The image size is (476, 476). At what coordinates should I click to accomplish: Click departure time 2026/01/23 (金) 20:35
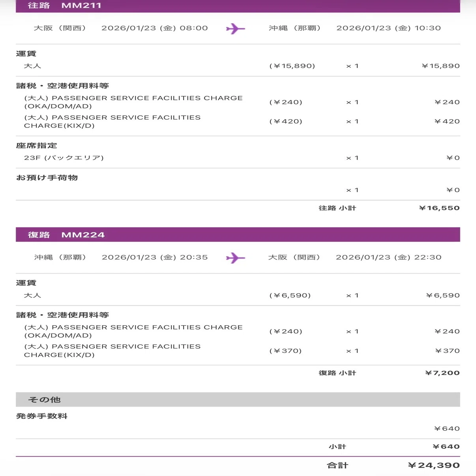coord(155,257)
